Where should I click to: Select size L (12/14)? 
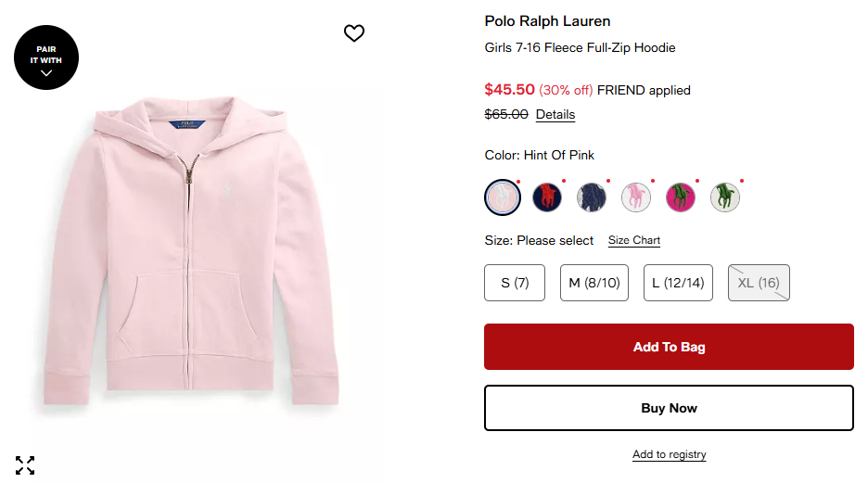678,283
